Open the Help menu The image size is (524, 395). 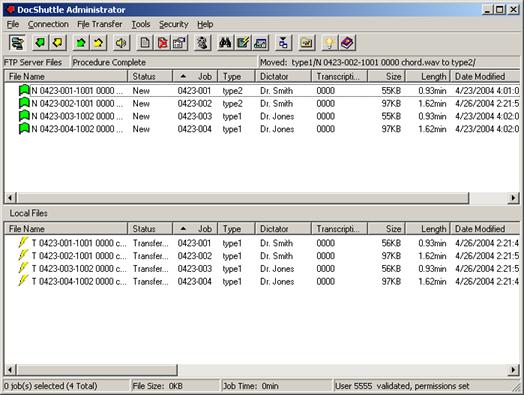pos(205,24)
